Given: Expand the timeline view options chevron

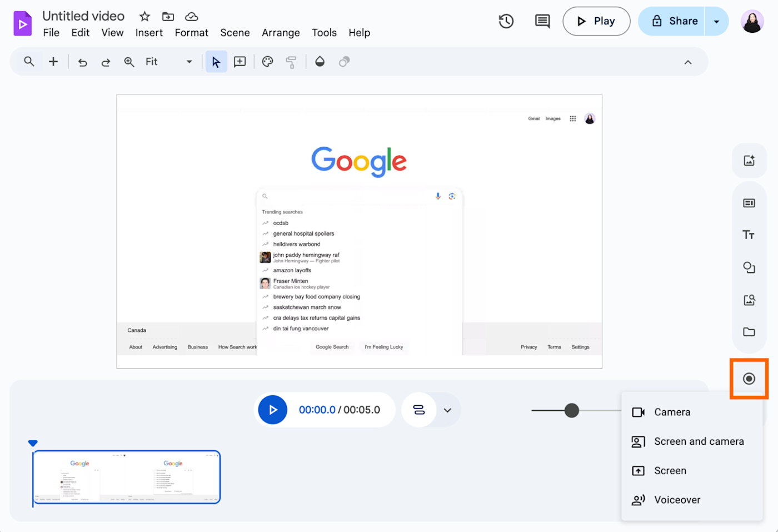Looking at the screenshot, I should [x=447, y=410].
